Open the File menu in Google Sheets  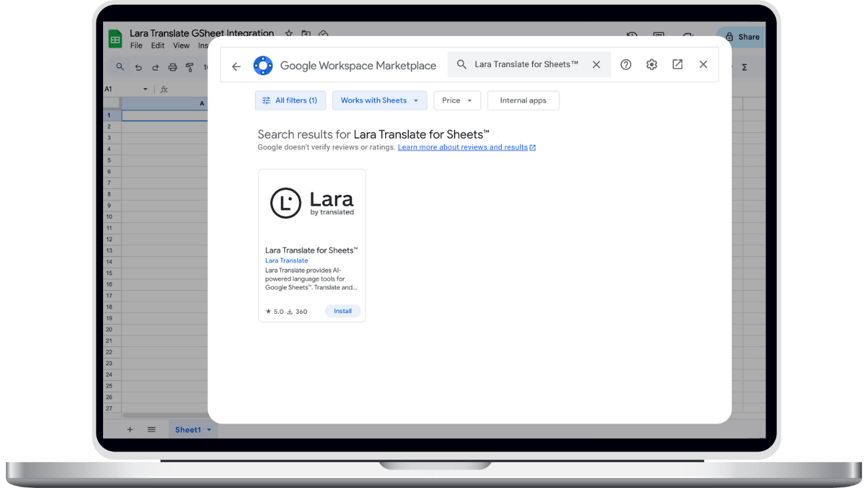click(136, 45)
